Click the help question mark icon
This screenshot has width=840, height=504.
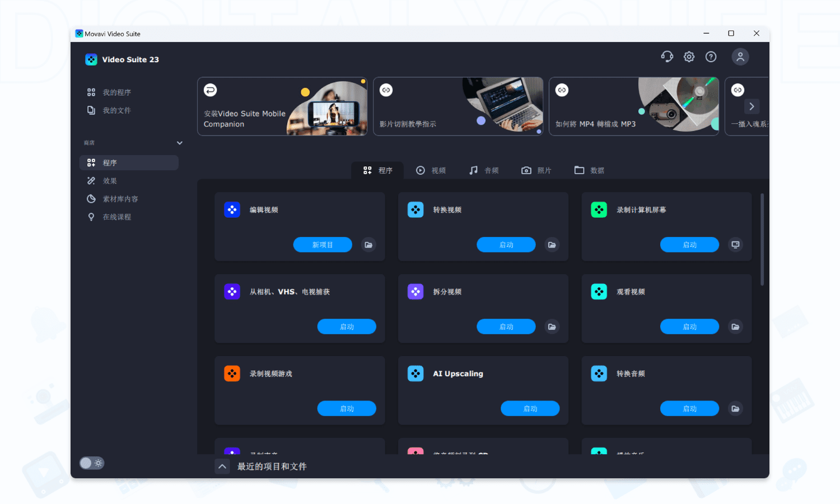[711, 57]
